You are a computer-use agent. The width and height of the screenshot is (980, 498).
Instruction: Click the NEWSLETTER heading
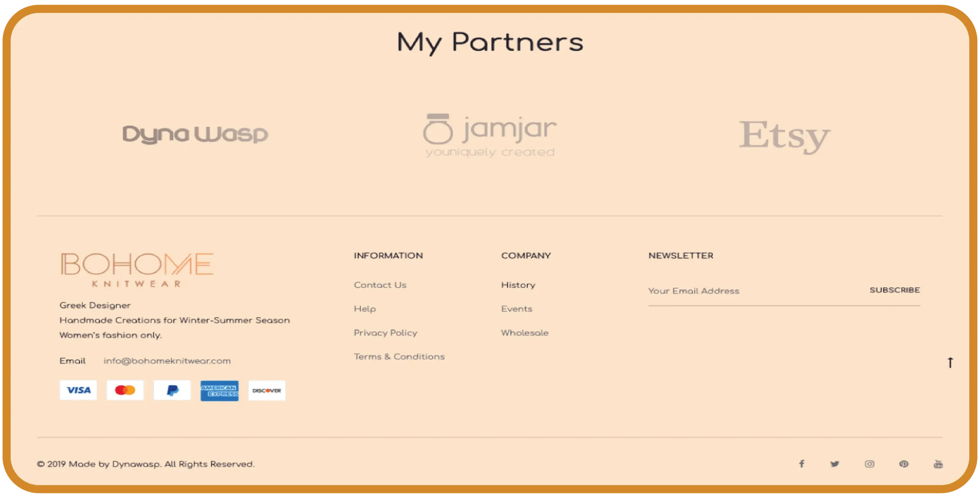(x=681, y=256)
